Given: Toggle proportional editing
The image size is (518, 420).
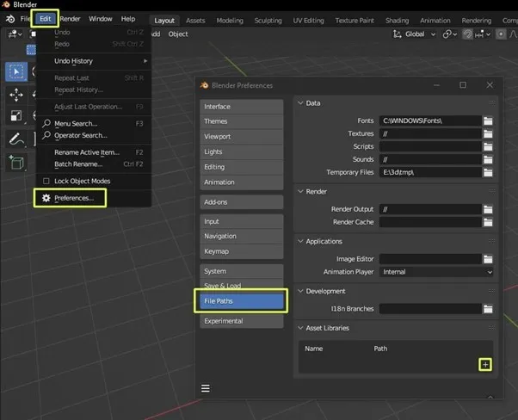Looking at the screenshot, I should pyautogui.click(x=501, y=34).
